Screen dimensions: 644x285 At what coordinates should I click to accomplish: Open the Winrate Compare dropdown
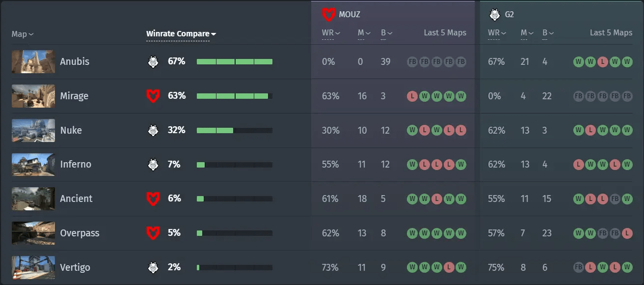point(181,34)
